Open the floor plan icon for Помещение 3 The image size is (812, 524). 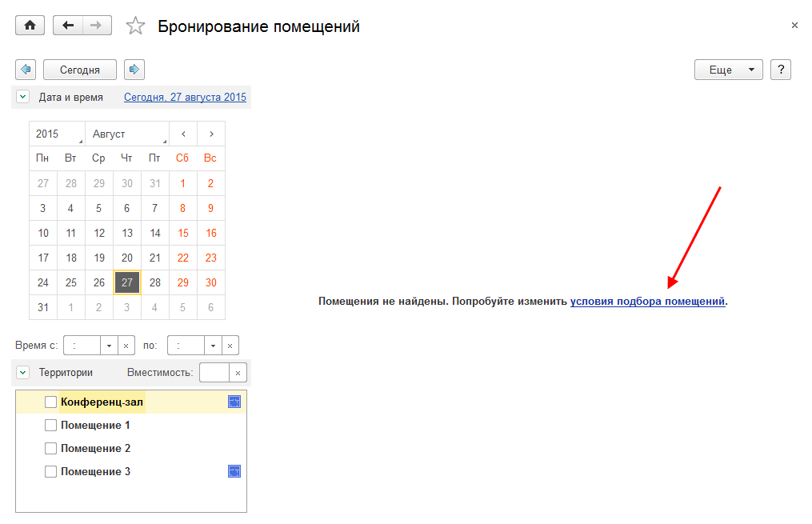tap(234, 471)
